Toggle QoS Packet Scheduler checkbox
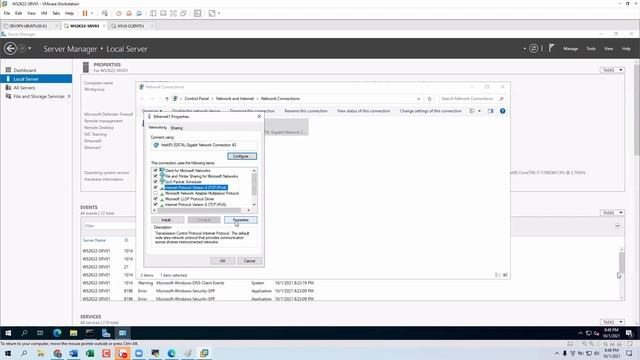 pos(156,182)
